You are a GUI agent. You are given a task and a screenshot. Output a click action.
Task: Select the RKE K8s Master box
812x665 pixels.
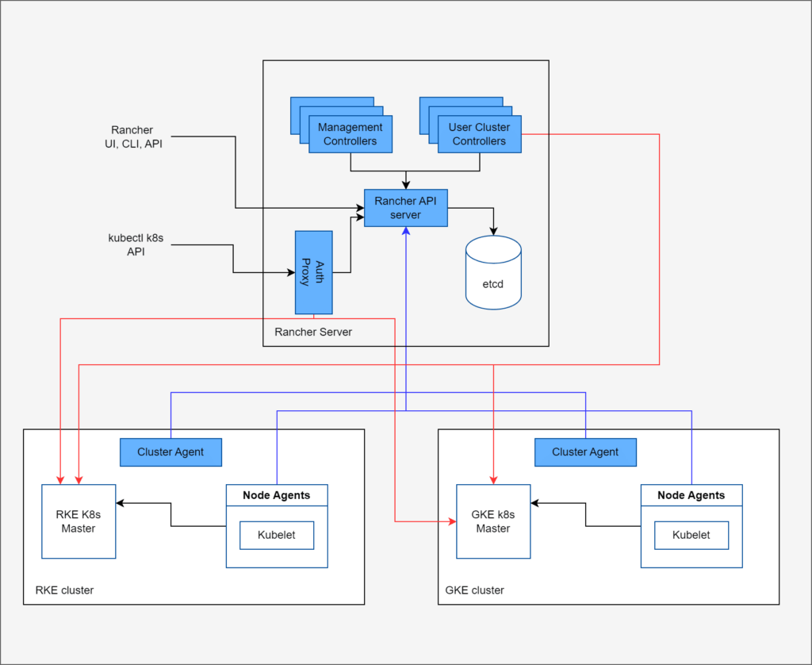click(x=79, y=521)
